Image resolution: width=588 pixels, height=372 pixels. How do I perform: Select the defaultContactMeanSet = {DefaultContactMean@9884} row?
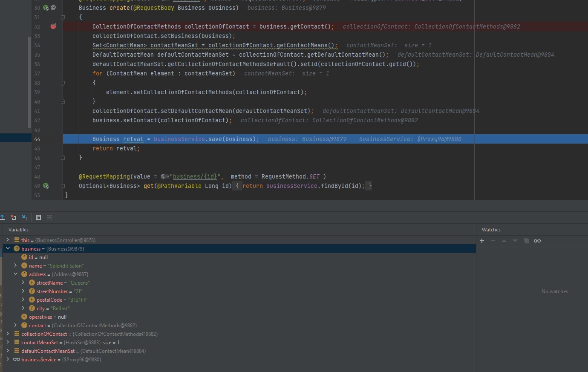(239, 351)
